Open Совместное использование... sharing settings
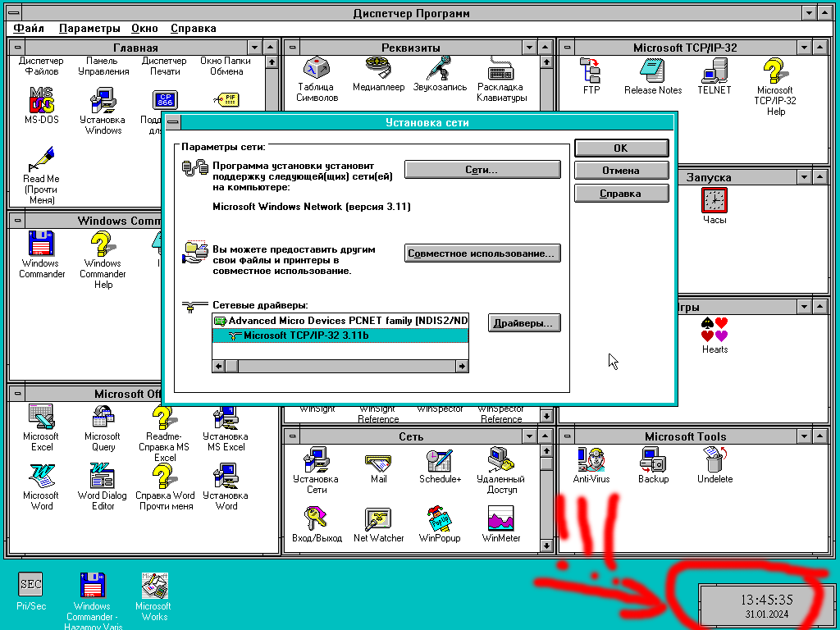This screenshot has width=840, height=630. pyautogui.click(x=482, y=253)
